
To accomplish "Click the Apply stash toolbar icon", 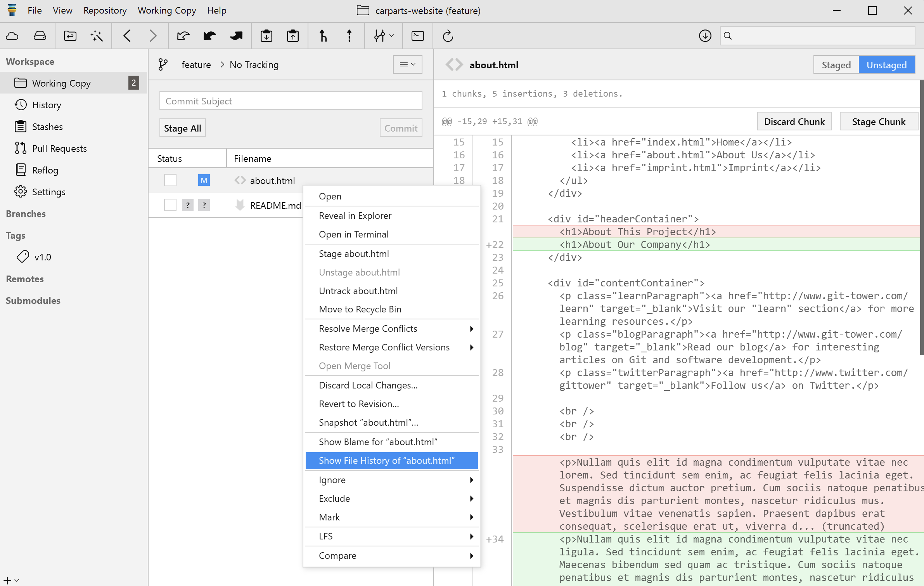I will point(293,36).
